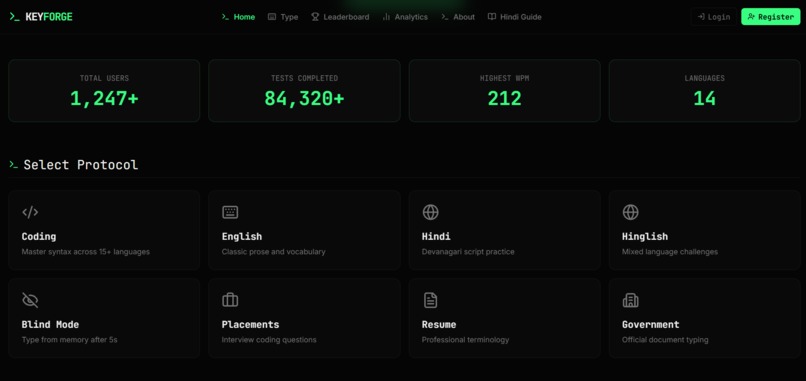Open the Analytics nav tab
806x381 pixels.
pyautogui.click(x=405, y=17)
